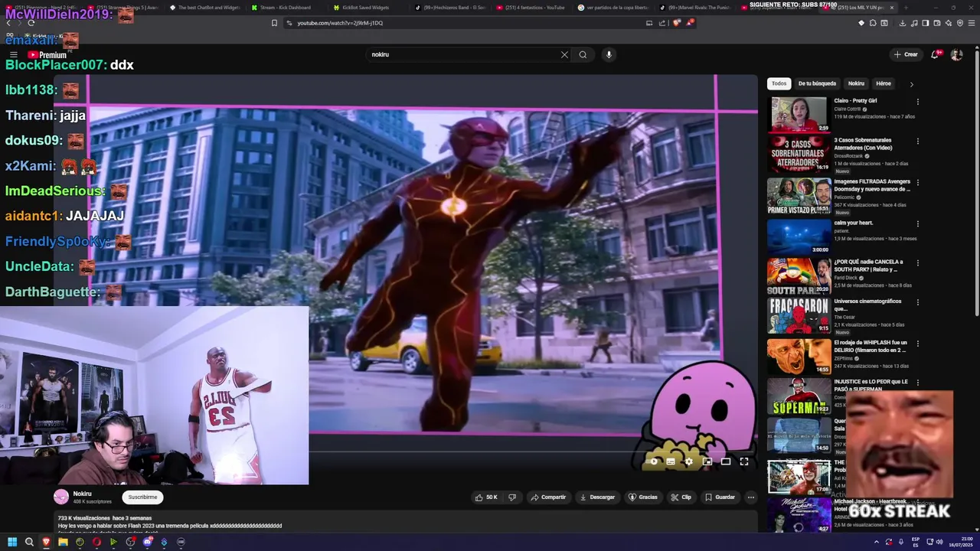Open options for 'El rodaje de WHIPLASH'
This screenshot has height=551, width=980.
click(x=917, y=344)
